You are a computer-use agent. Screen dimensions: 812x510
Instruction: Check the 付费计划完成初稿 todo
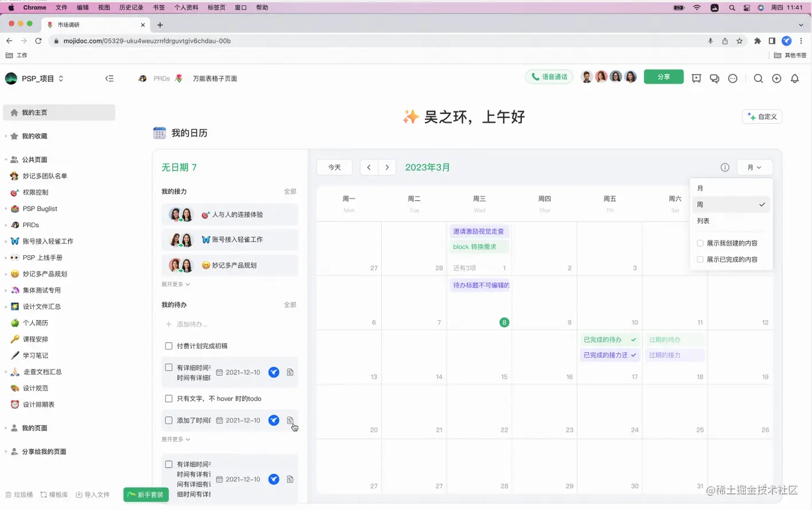point(169,346)
